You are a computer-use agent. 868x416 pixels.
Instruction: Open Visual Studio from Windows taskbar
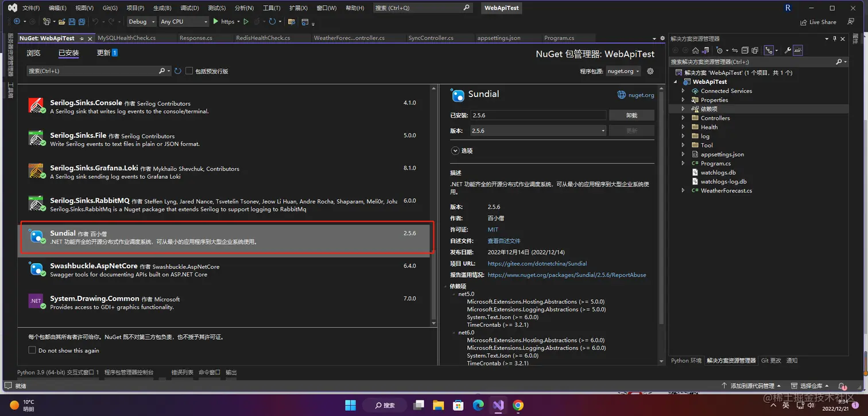[498, 405]
